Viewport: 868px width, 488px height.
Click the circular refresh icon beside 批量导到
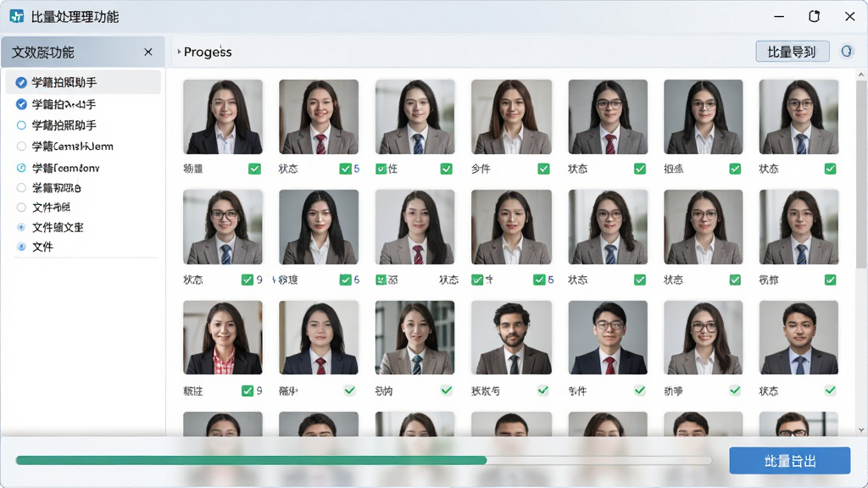[847, 52]
